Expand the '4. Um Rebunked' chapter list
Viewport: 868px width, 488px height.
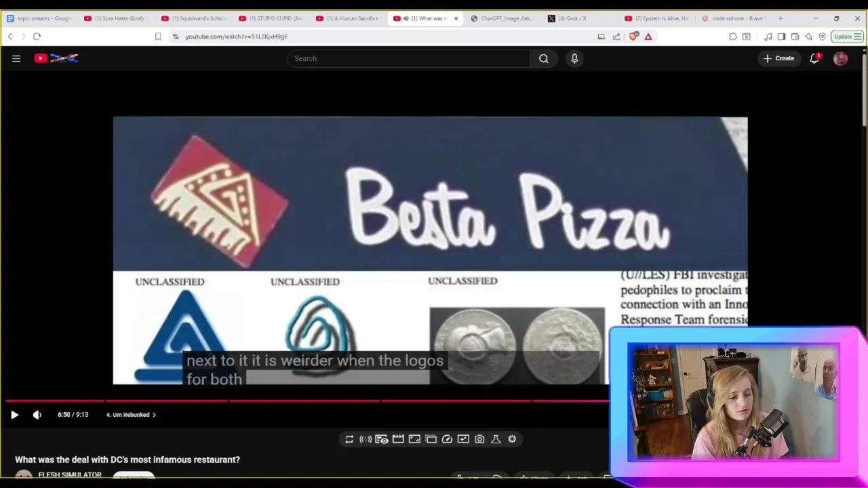(131, 415)
